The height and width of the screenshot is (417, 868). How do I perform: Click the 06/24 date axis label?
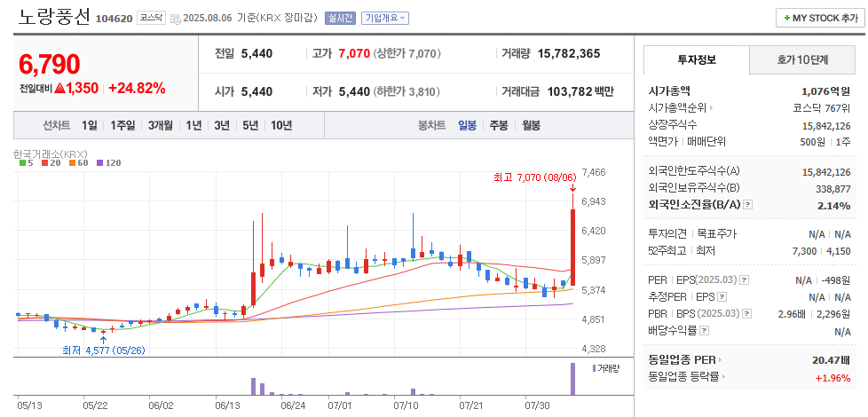pos(293,405)
